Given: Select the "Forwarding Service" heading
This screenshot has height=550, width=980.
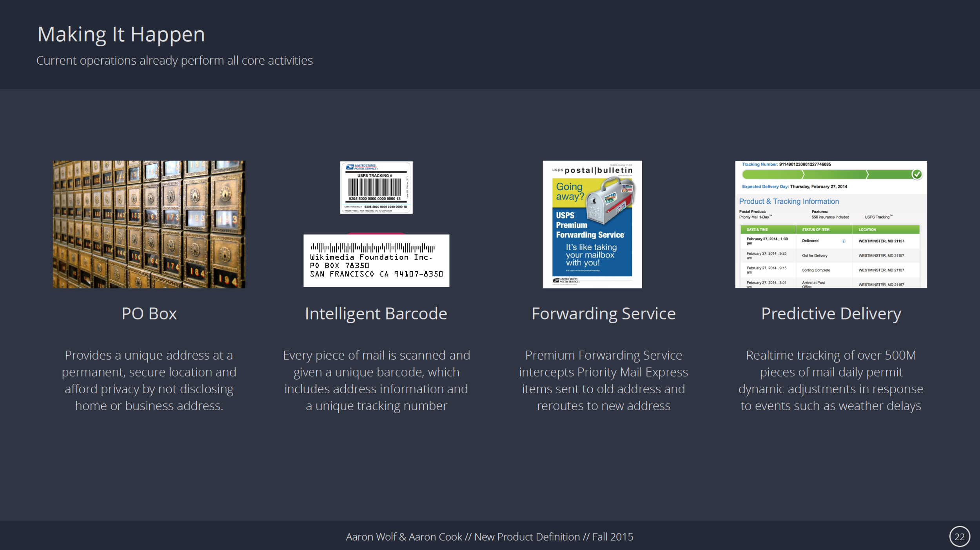Looking at the screenshot, I should pyautogui.click(x=604, y=314).
